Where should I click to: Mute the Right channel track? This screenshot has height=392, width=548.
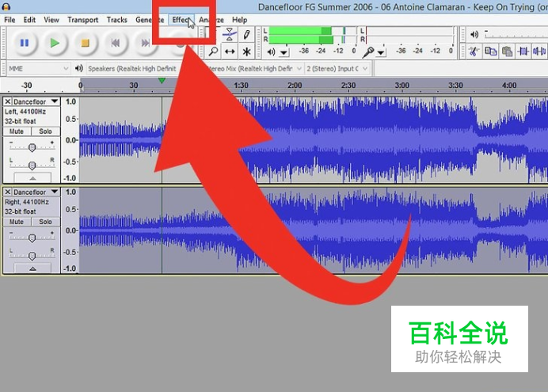point(17,222)
